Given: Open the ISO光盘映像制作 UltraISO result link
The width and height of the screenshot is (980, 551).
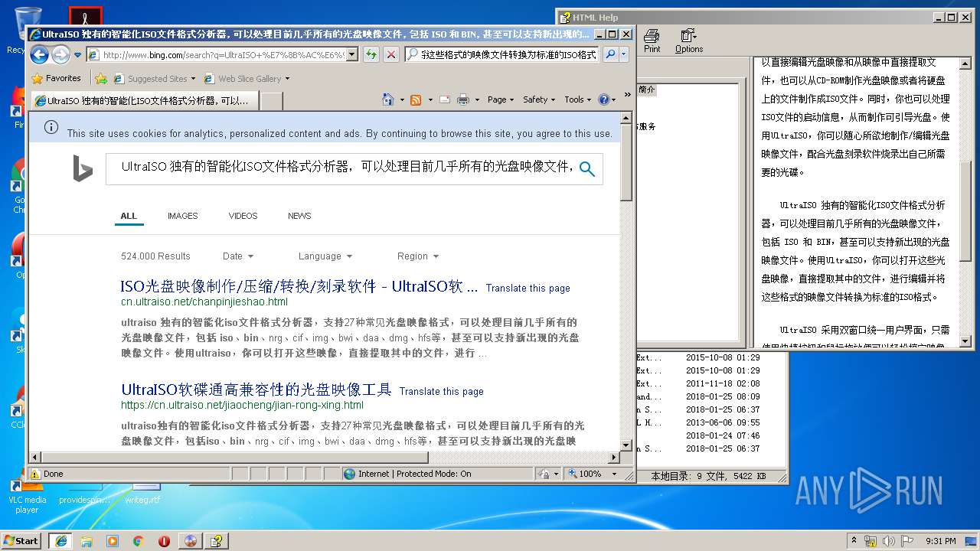Looking at the screenshot, I should click(x=299, y=287).
